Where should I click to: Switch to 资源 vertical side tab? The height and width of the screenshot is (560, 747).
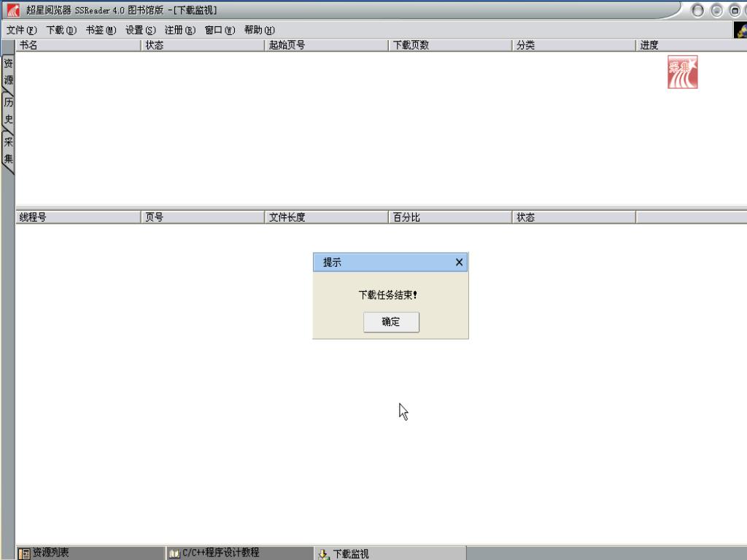(x=8, y=72)
